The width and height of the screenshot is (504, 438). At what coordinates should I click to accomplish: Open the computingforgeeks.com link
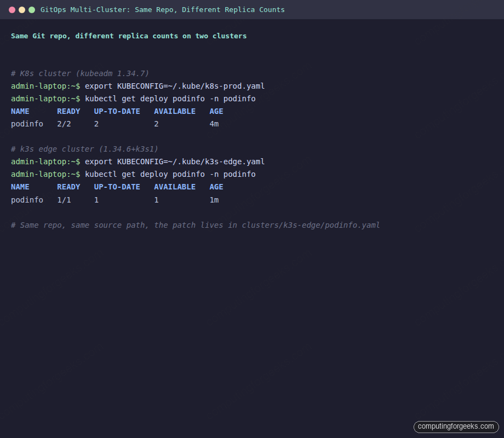456,427
